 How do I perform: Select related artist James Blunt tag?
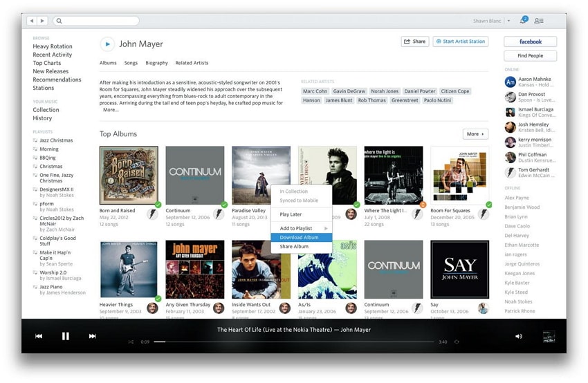point(339,100)
